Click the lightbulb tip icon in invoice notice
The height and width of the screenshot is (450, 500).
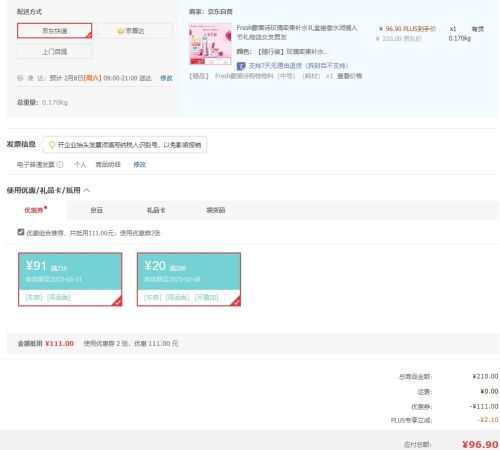52,145
